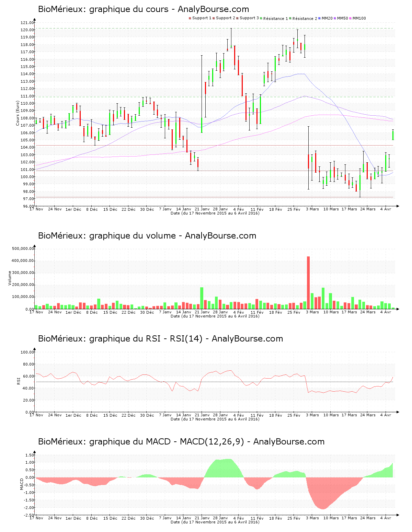Click the tall green volume bar at 21 Janv

pyautogui.click(x=202, y=298)
